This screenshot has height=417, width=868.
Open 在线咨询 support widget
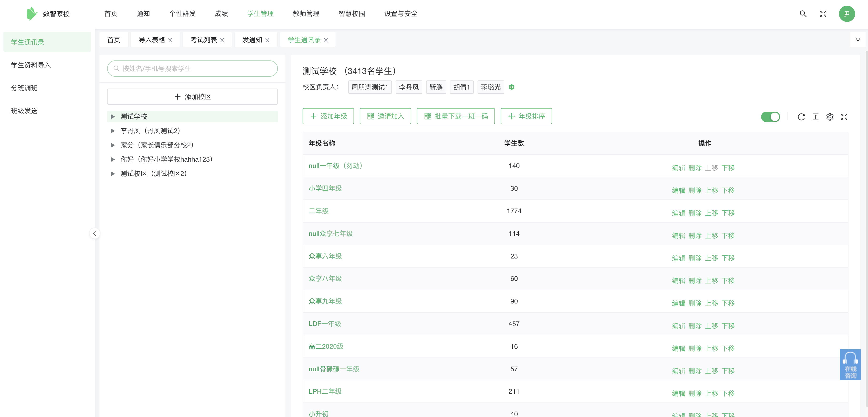(x=850, y=364)
